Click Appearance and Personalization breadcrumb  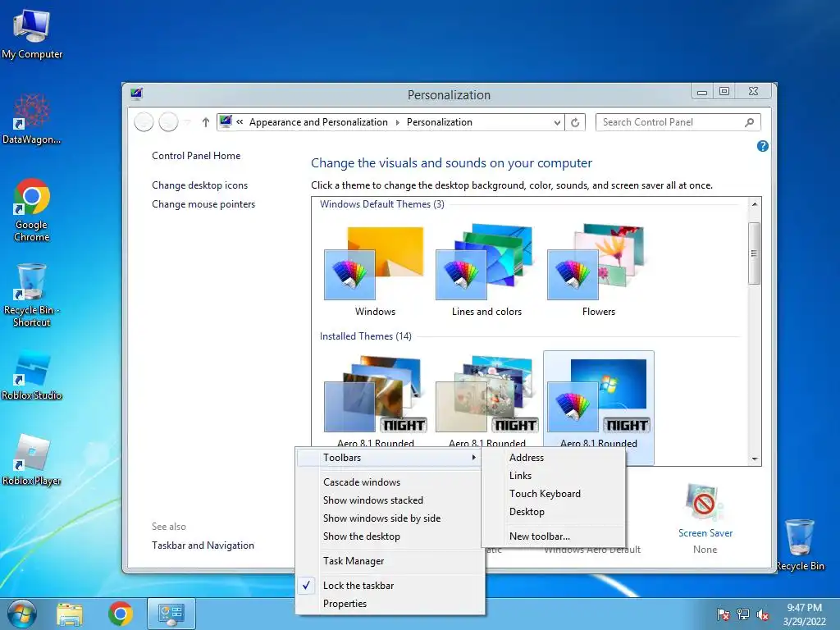click(x=318, y=122)
